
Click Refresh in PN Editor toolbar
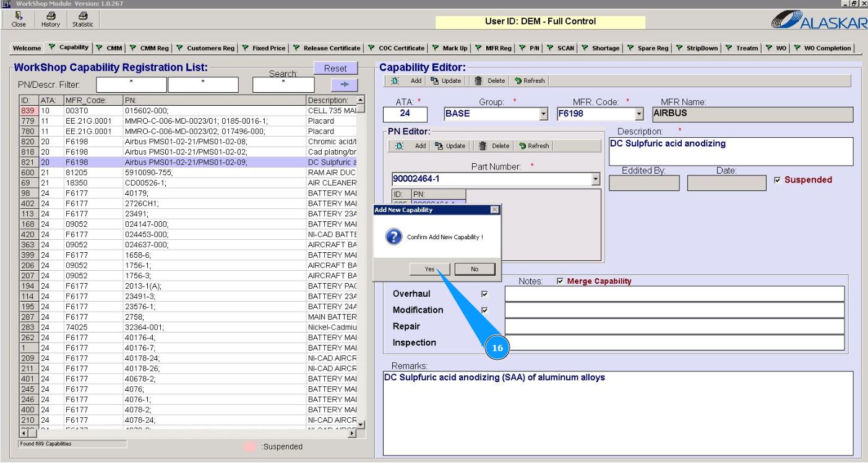coord(534,146)
